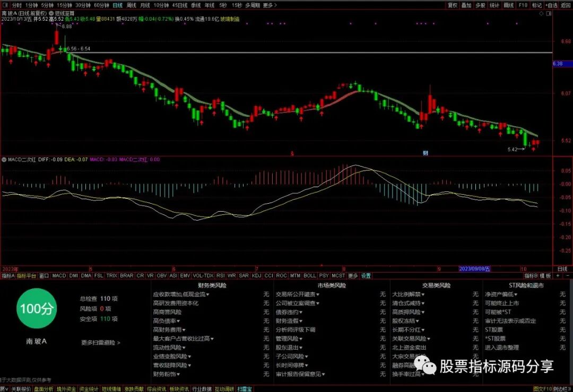Open 设置 in the indicator bar
573x392 pixels.
pyautogui.click(x=366, y=275)
